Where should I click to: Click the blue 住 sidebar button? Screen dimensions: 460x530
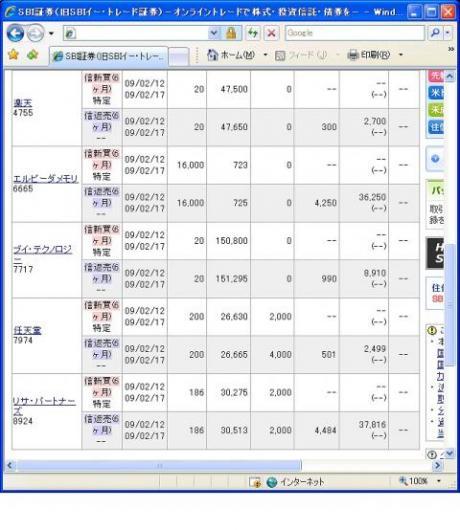click(x=436, y=127)
